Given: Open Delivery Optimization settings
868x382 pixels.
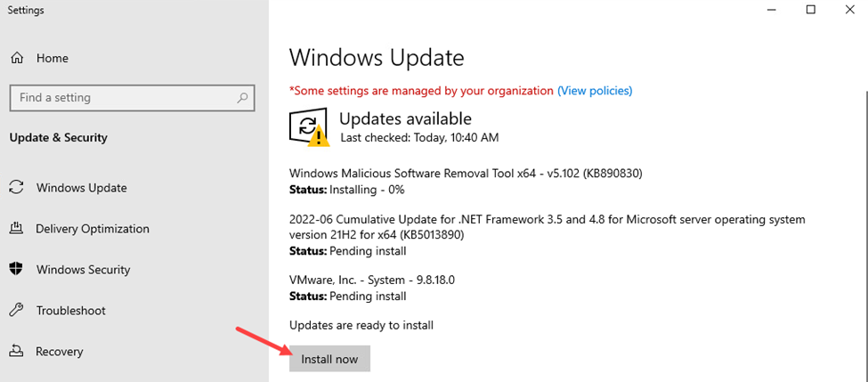Looking at the screenshot, I should pyautogui.click(x=93, y=229).
